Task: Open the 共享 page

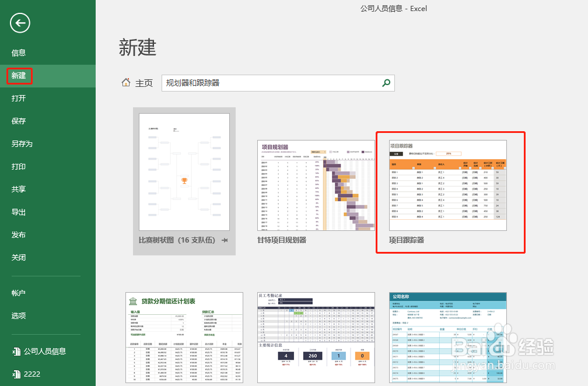Action: [x=19, y=190]
